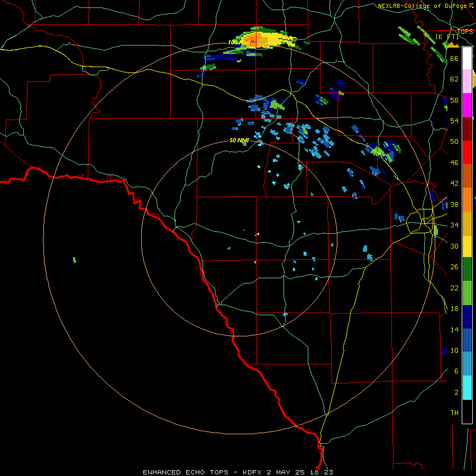The image size is (476, 476).
Task: Choose the light green legend swatch
Action: coord(467,293)
